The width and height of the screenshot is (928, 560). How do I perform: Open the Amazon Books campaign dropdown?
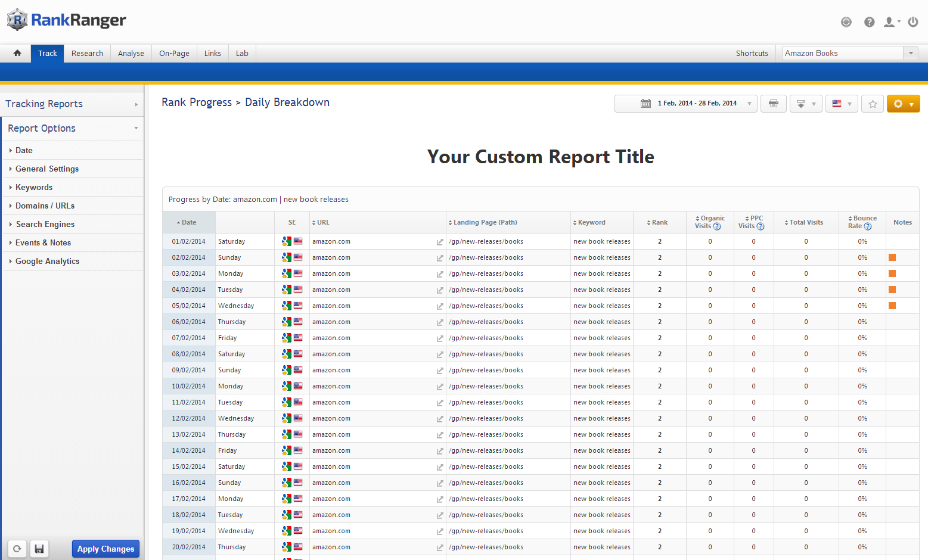pos(849,53)
